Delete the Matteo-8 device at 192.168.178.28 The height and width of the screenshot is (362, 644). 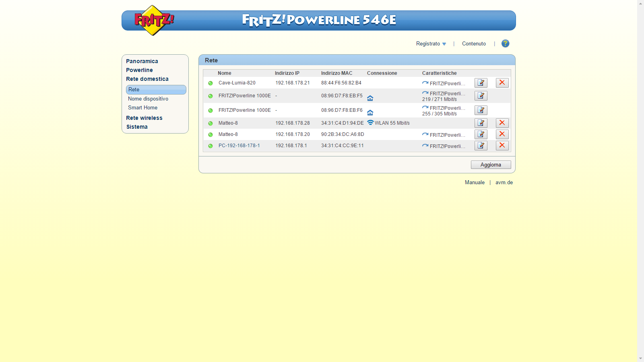502,123
